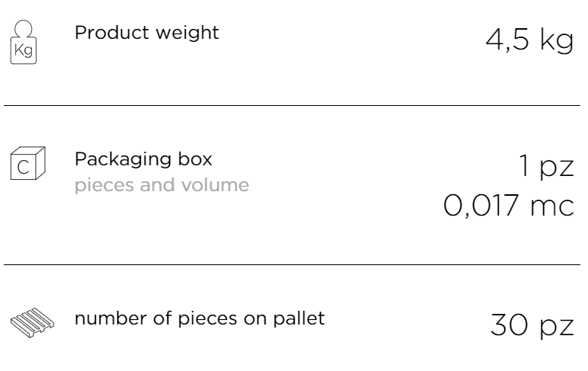Click the pieces and volume subtitle
Viewport: 588px width, 371px height.
click(x=161, y=185)
